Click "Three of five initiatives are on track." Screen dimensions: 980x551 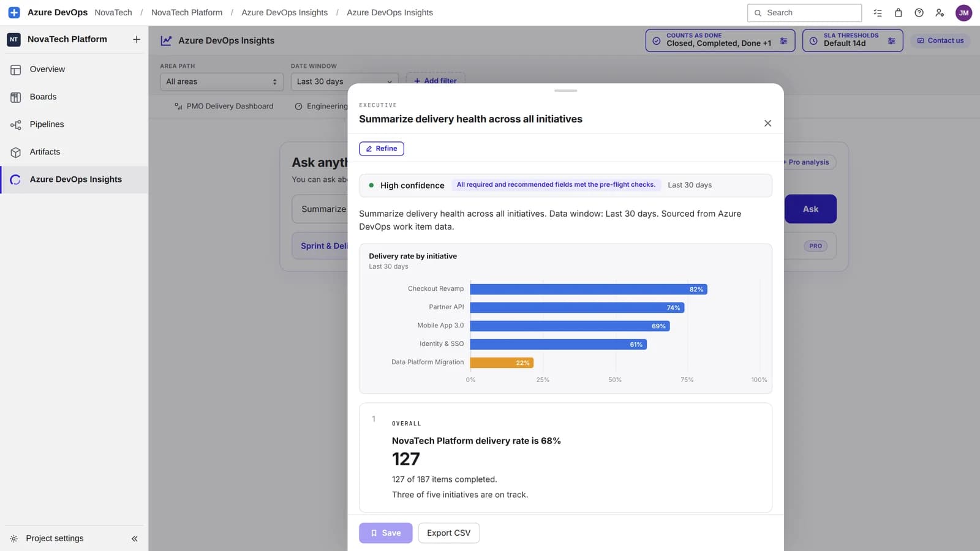[460, 495]
